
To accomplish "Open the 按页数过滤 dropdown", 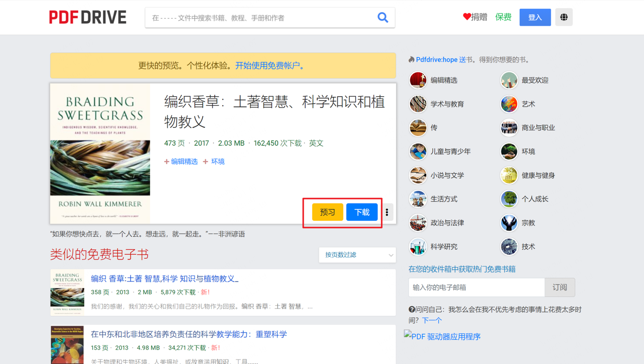I will (x=357, y=255).
